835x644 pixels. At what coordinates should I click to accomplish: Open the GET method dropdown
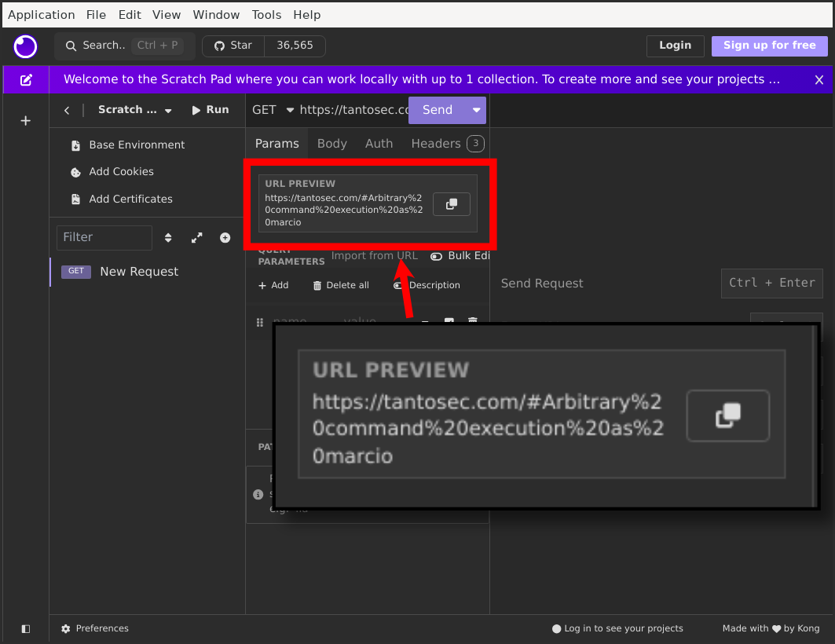[x=273, y=110]
